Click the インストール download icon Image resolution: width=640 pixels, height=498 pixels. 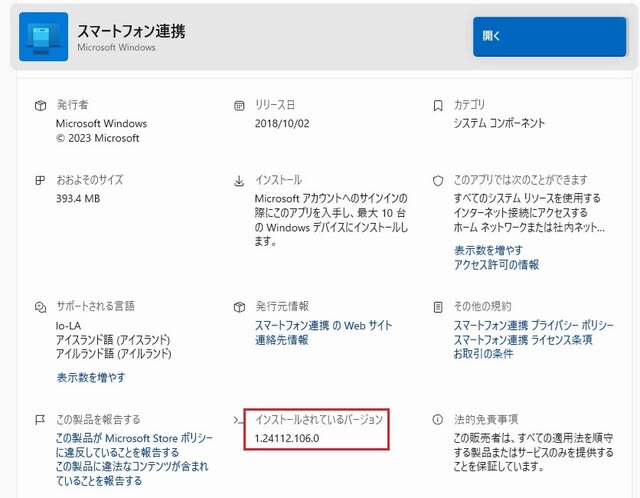click(239, 181)
